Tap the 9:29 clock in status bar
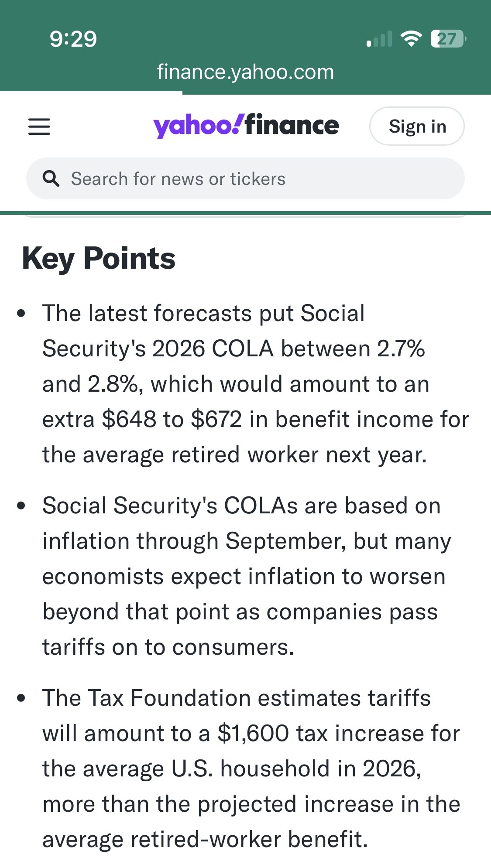491x868 pixels. point(73,39)
